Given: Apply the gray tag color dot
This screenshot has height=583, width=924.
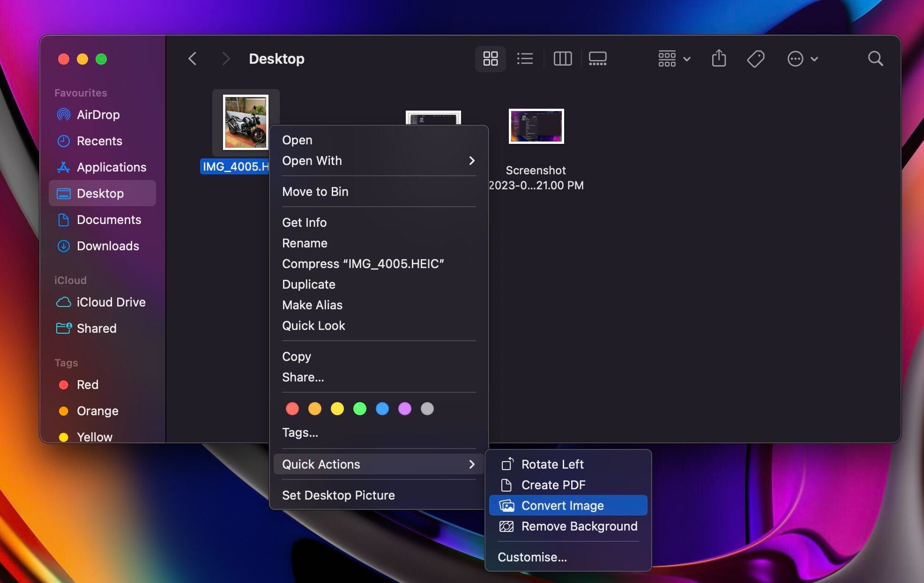Looking at the screenshot, I should [x=427, y=409].
